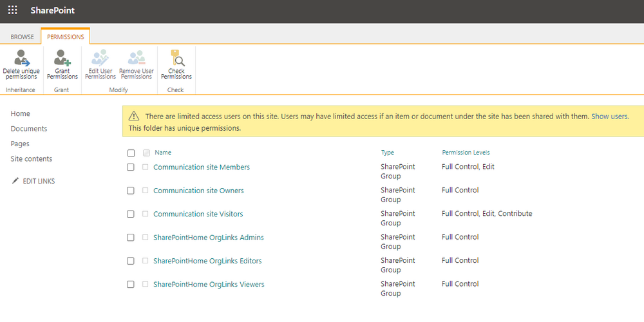Screen dimensions: 644x322
Task: Click the Permission Levels column header
Action: click(x=466, y=153)
